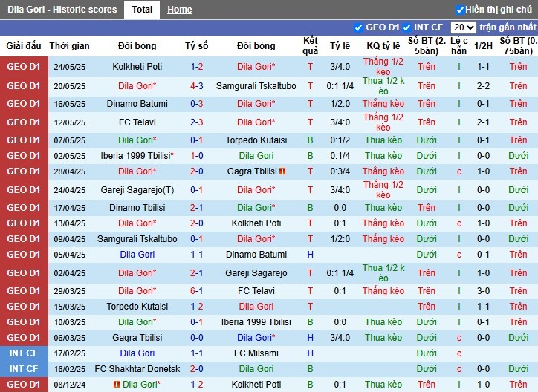
Task: Open Torpedo Kutaisi team in 07/05/25 row
Action: click(256, 140)
